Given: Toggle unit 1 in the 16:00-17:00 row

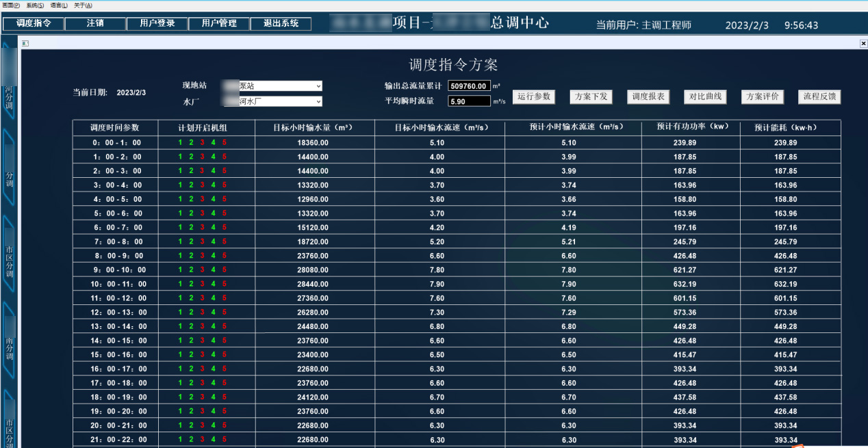Looking at the screenshot, I should pos(180,369).
